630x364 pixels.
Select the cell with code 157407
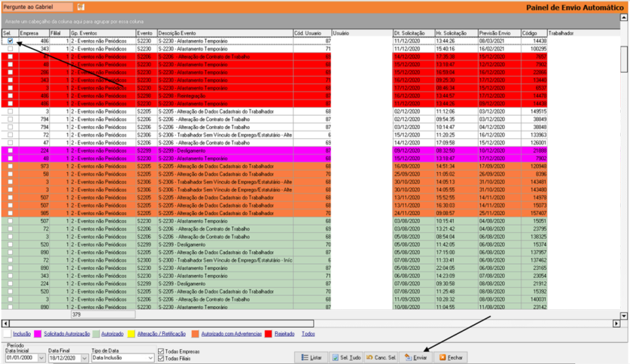tap(534, 213)
